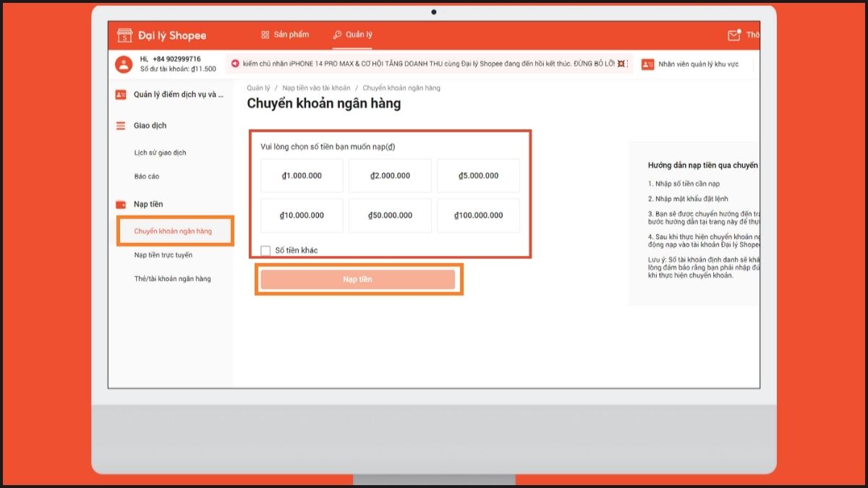Click the Nhân viên quản lý khu vực icon

tap(647, 64)
